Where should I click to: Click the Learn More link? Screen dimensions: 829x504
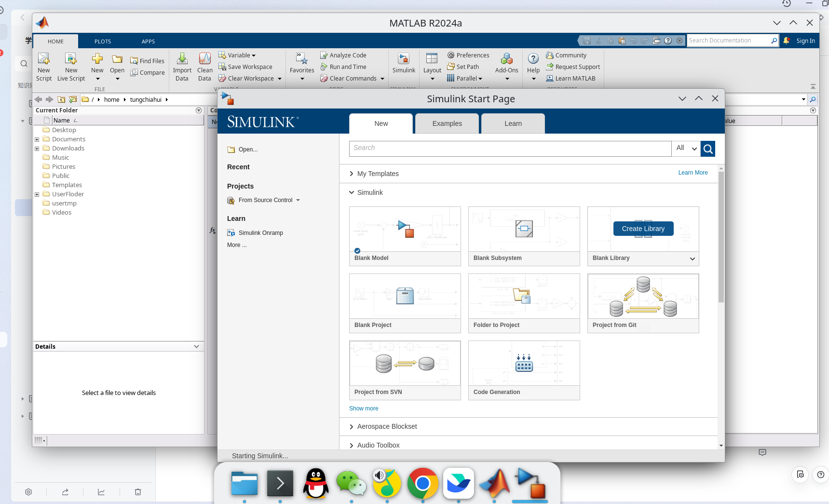693,173
